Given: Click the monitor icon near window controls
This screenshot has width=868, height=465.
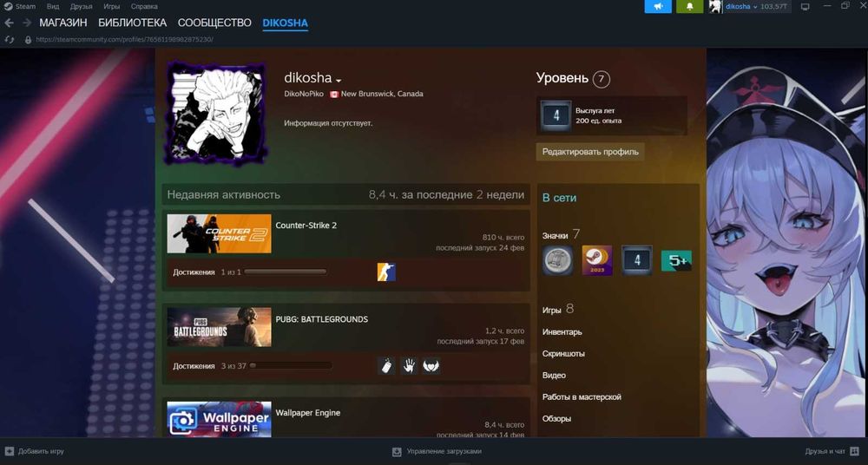Looking at the screenshot, I should click(x=806, y=7).
